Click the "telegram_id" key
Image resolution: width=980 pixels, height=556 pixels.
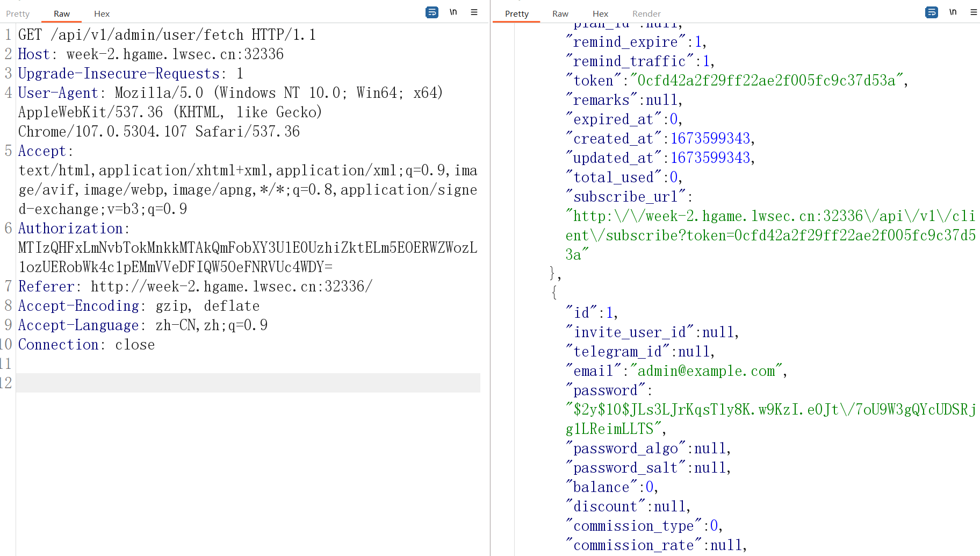pos(618,352)
